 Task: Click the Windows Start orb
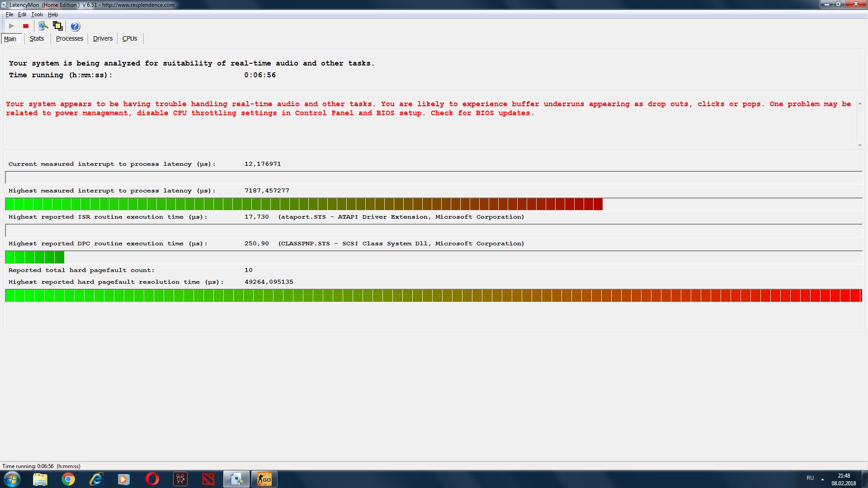coord(12,479)
